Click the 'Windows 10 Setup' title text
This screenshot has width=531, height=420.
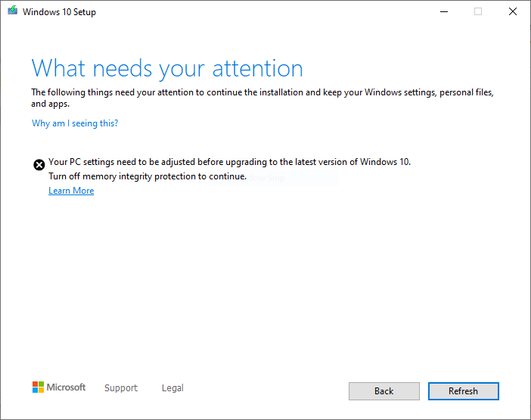coord(59,12)
